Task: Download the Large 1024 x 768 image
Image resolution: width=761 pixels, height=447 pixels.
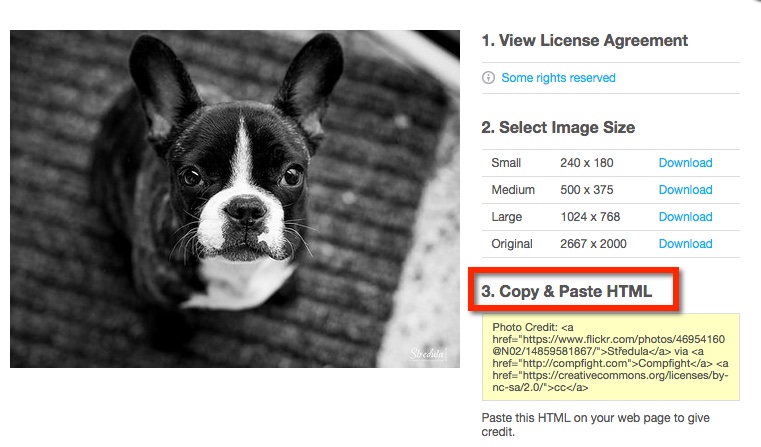Action: [x=685, y=217]
